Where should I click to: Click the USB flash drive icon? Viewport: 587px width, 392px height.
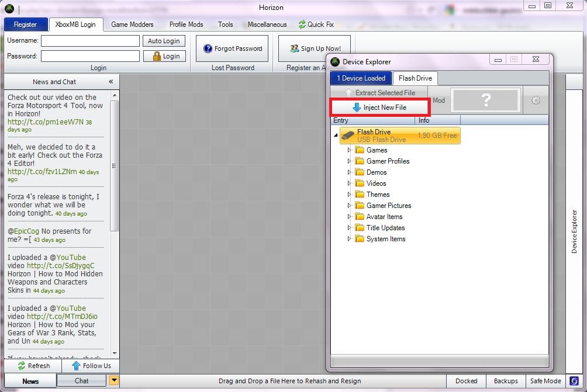click(348, 136)
